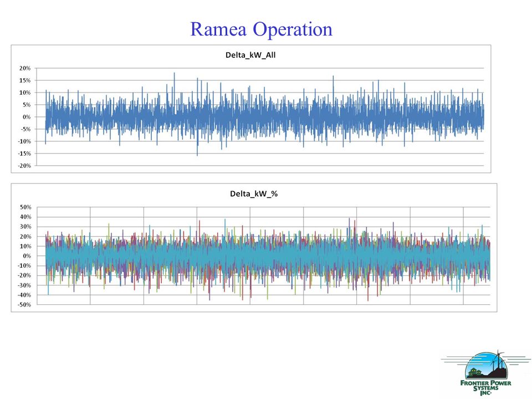
Task: Select the Delta_kW_All blue data series
Action: point(265,117)
